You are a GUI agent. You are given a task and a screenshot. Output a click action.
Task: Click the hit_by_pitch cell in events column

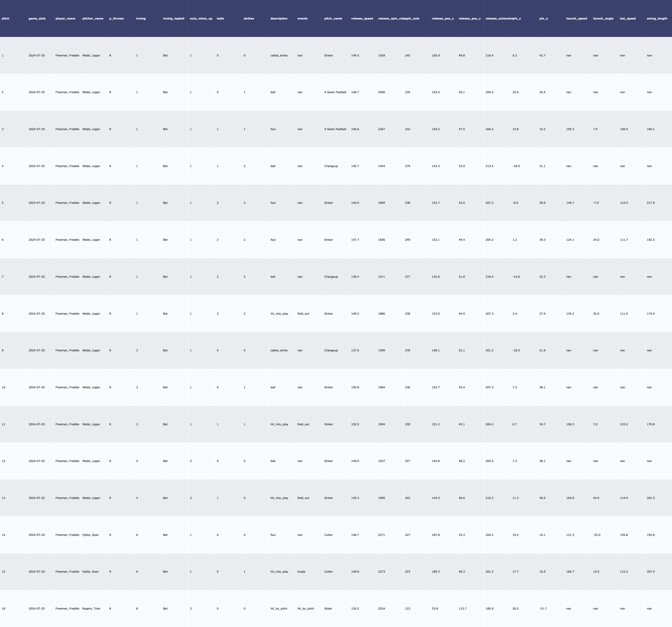(x=306, y=608)
